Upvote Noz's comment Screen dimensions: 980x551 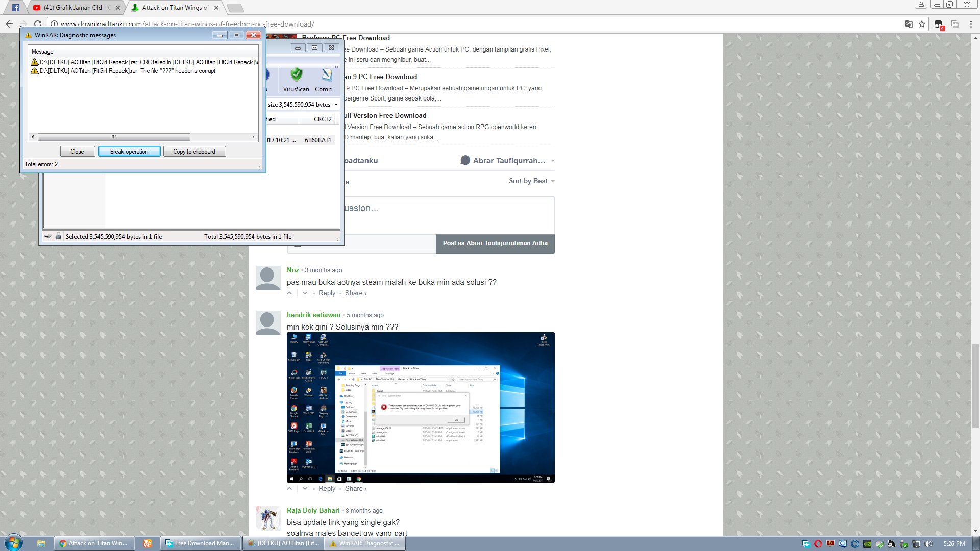[x=289, y=293]
